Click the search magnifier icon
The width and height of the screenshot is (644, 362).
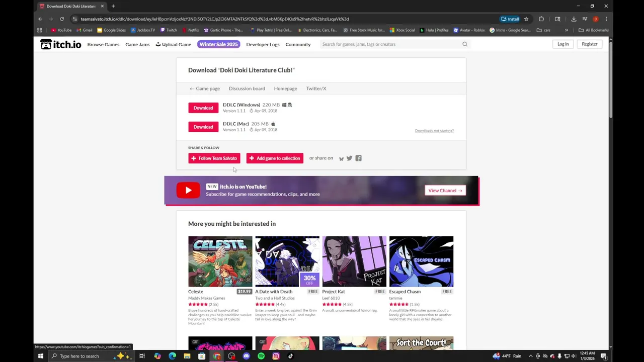click(x=465, y=44)
